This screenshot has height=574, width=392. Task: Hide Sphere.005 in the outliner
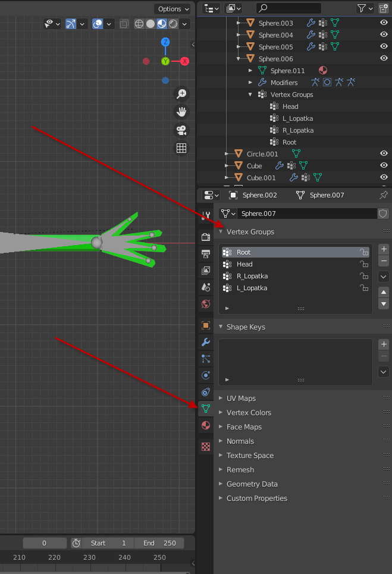click(384, 46)
